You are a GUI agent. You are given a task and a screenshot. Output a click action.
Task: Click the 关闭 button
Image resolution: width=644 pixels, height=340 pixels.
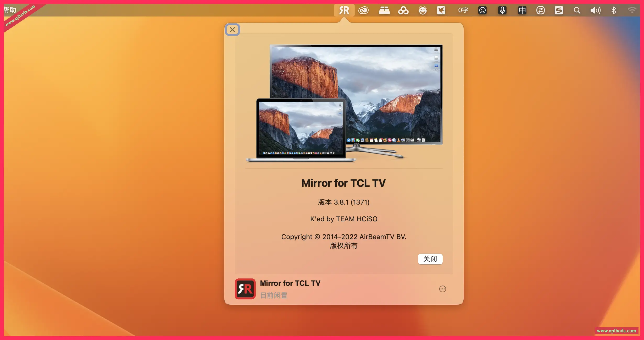[x=430, y=259]
